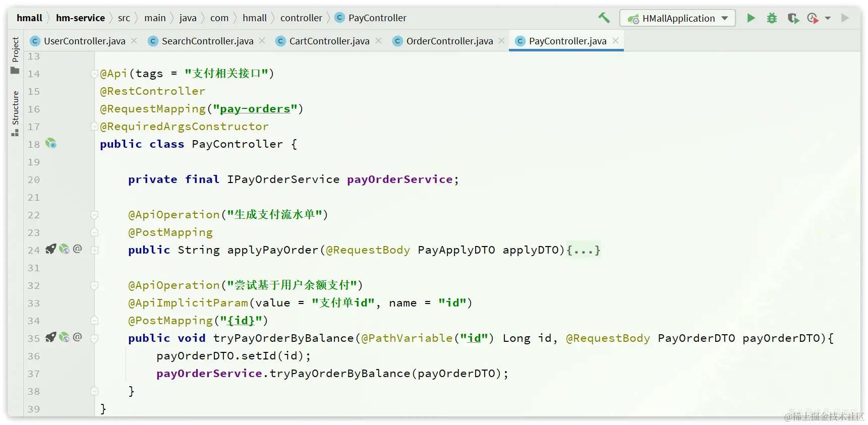Start debugging with the green bug icon

click(772, 18)
